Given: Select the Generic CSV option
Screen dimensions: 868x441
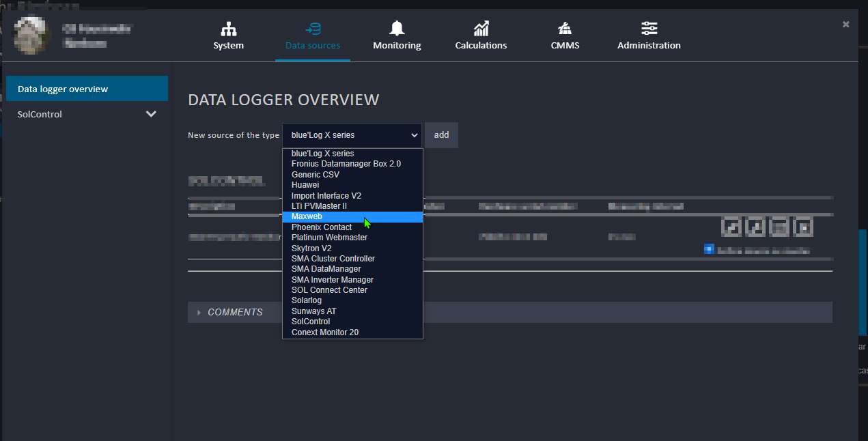Looking at the screenshot, I should (352, 175).
